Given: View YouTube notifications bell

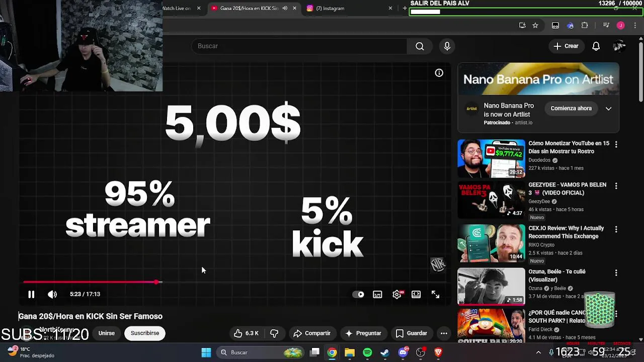Looking at the screenshot, I should click(x=596, y=46).
